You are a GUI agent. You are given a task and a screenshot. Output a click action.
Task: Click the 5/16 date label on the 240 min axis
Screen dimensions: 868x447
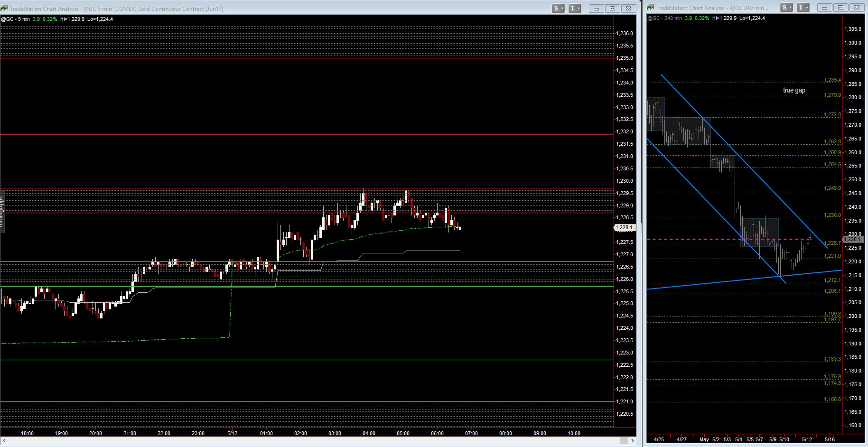830,439
